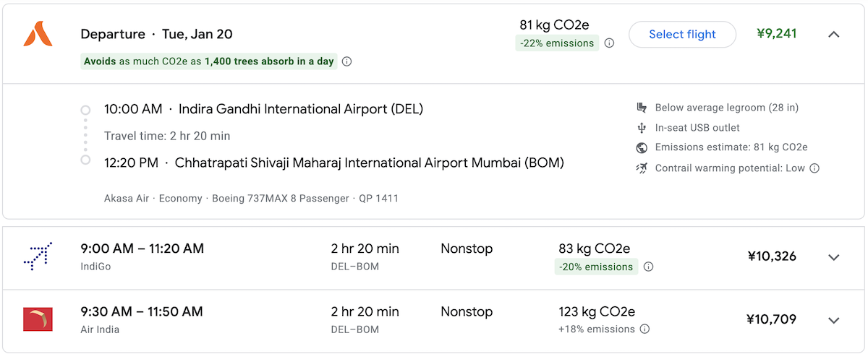Expand the IndiGo 9:00 AM flight
Screen dimensions: 868x354
tap(834, 257)
